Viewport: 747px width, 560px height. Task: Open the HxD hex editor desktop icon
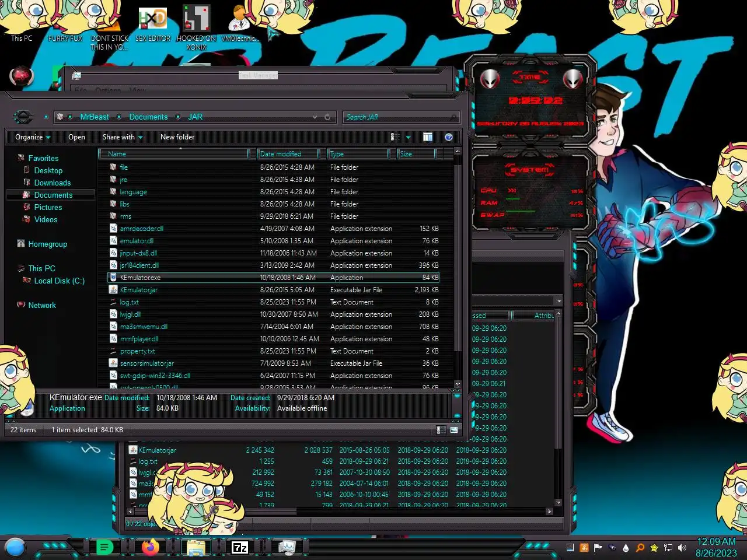tap(153, 23)
